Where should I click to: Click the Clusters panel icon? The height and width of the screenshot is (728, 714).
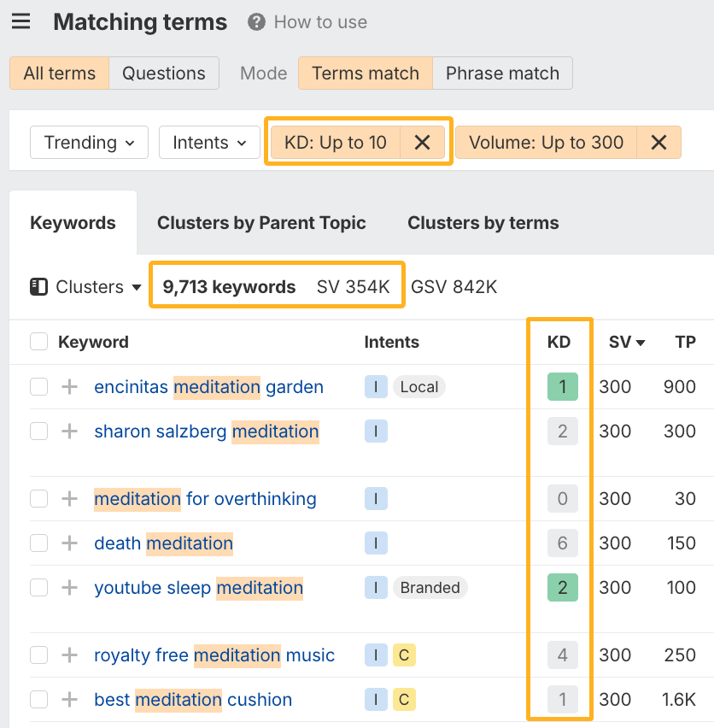click(x=39, y=287)
